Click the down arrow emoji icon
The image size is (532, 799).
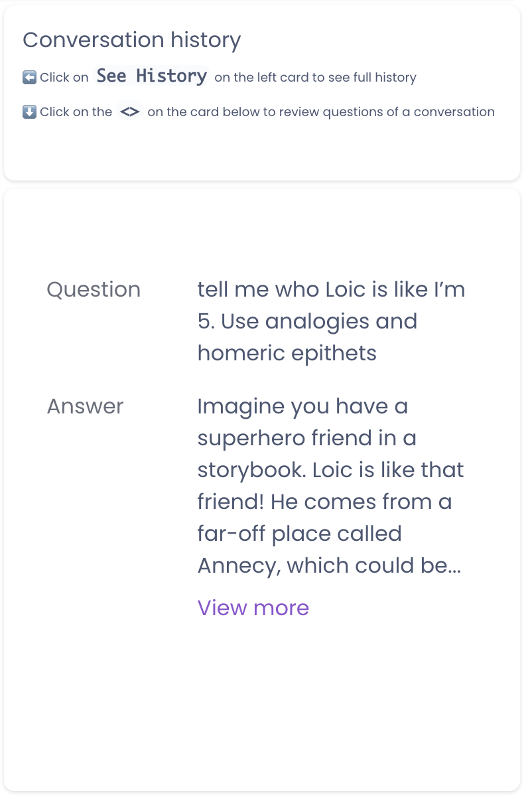(29, 112)
